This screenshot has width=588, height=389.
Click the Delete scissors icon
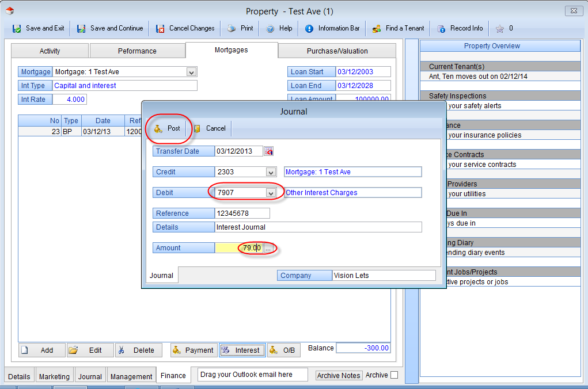[121, 350]
